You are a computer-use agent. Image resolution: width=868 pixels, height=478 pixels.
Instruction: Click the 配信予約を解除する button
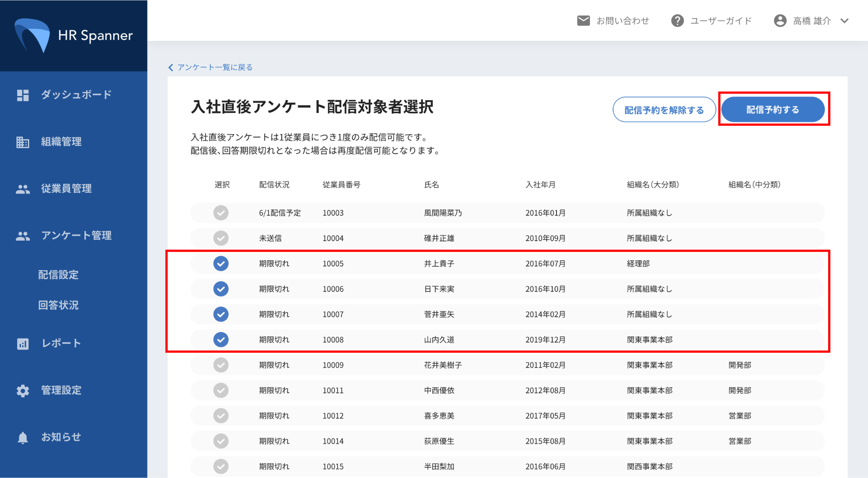pyautogui.click(x=664, y=110)
